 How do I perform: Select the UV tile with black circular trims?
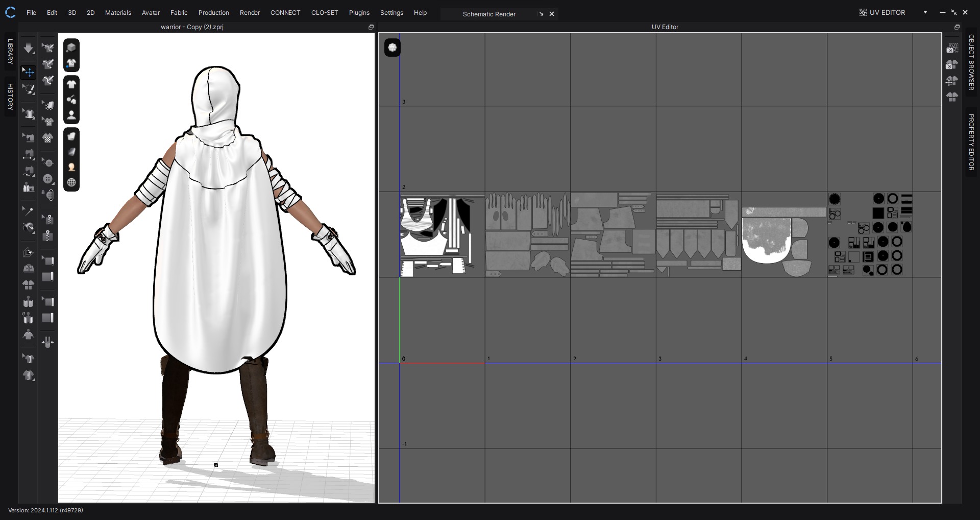[870, 235]
